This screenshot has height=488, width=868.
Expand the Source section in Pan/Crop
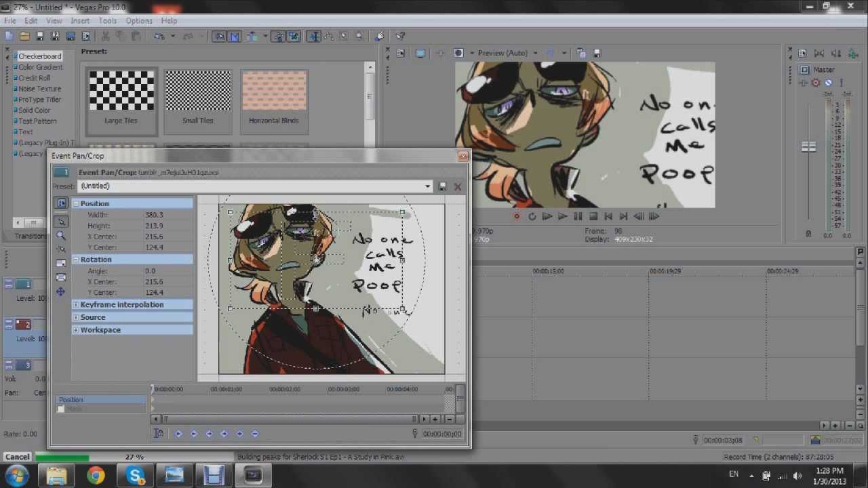76,317
